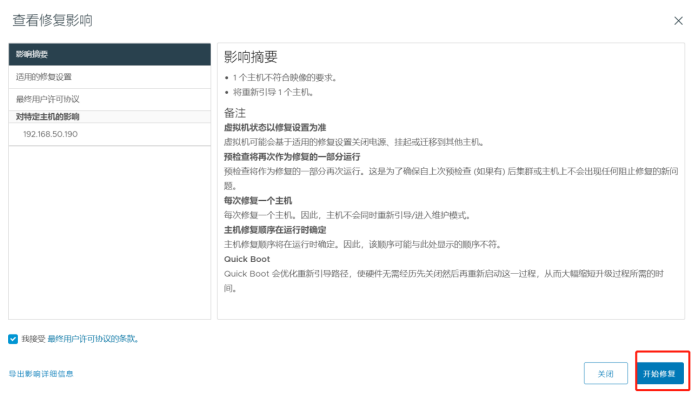Click the 我接受 checkbox label text

click(x=34, y=339)
